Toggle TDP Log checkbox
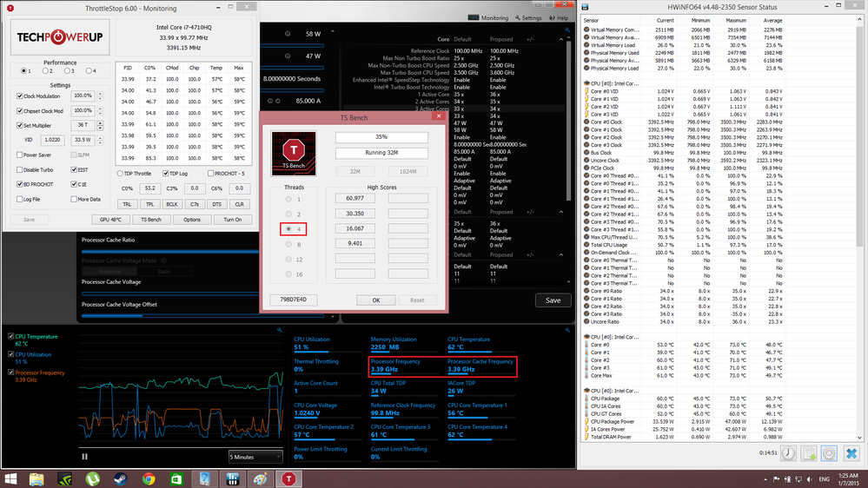 [165, 174]
